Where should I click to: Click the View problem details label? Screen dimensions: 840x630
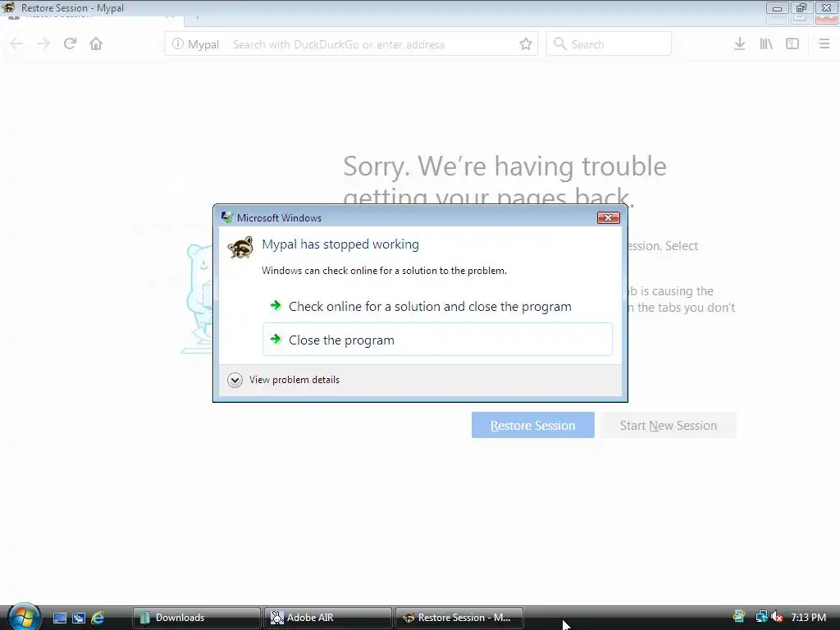tap(294, 380)
